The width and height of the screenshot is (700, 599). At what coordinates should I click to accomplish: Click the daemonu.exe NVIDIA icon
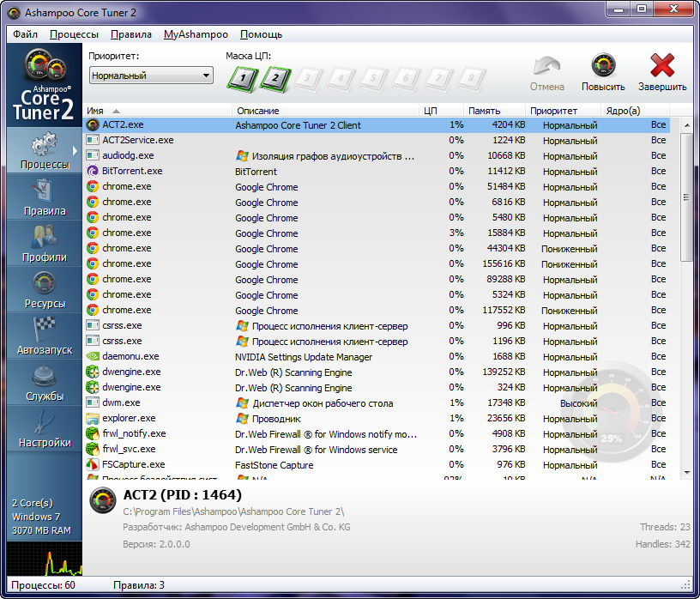coord(93,356)
